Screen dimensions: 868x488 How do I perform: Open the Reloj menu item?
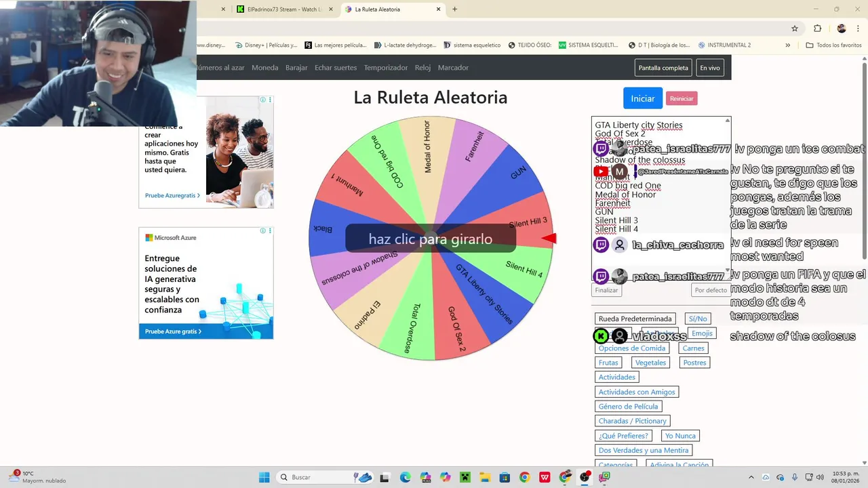pos(423,68)
